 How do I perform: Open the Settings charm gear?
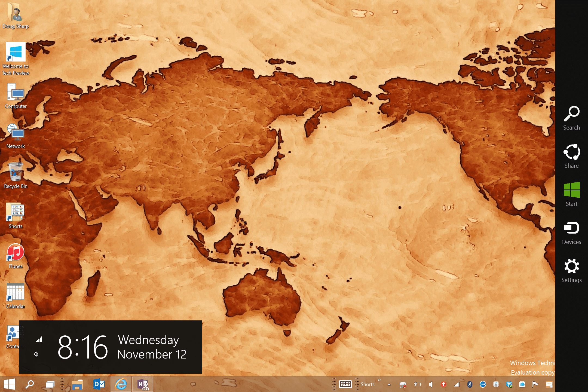click(x=571, y=271)
